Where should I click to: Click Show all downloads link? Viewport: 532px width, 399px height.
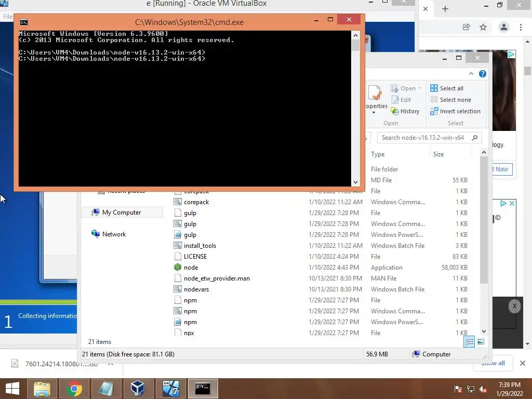tap(493, 363)
